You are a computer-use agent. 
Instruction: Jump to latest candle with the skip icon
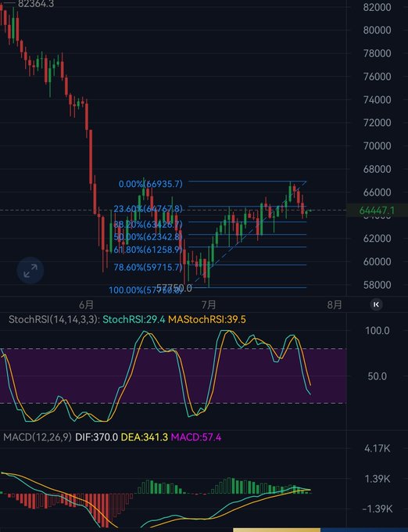tap(376, 304)
